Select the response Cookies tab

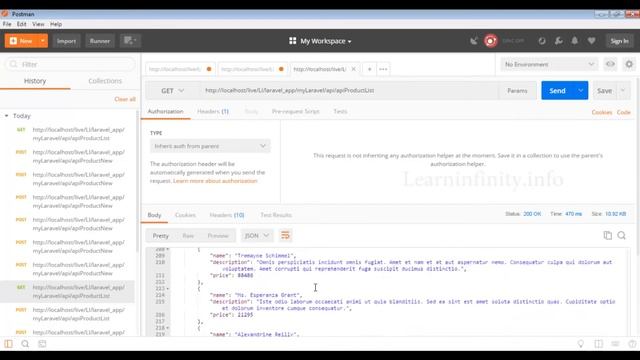(185, 215)
